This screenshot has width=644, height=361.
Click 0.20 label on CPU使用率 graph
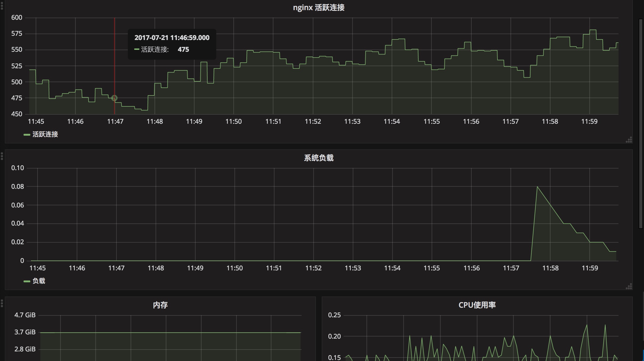pyautogui.click(x=335, y=336)
